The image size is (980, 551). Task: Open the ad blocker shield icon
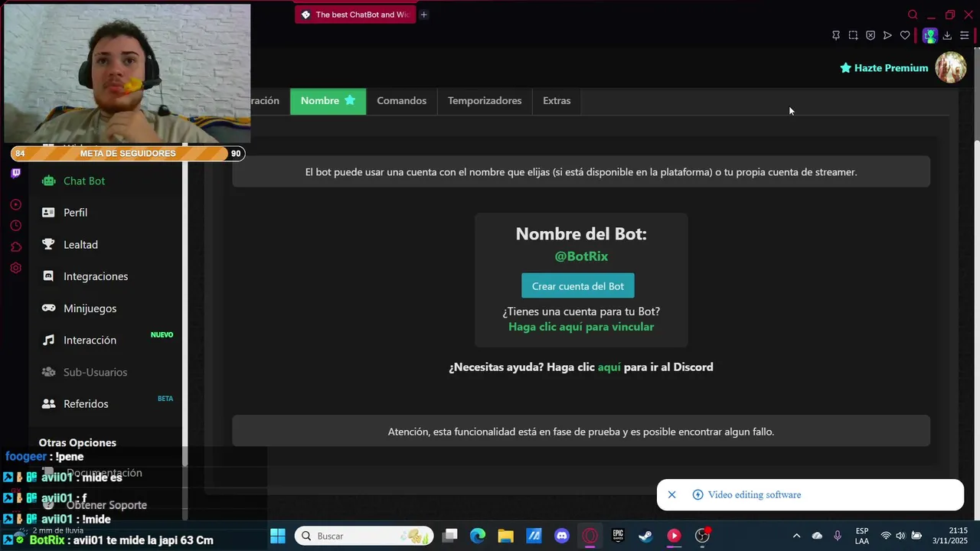click(x=871, y=35)
